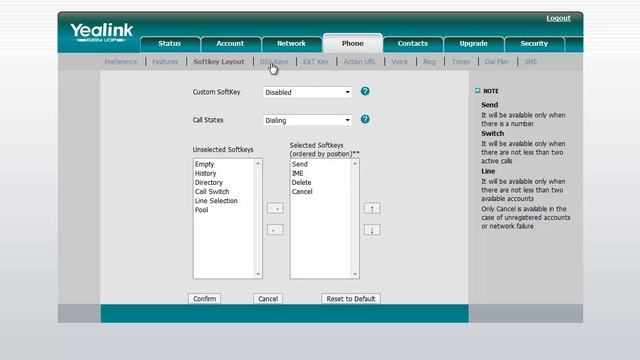Click Unselected Softkeys list scroll-down arrow

258,274
